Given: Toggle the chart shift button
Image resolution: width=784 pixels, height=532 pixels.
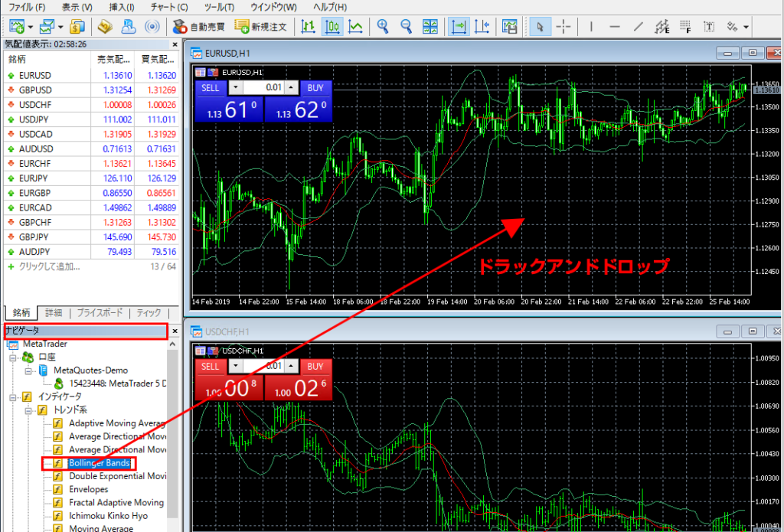Looking at the screenshot, I should click(x=482, y=27).
